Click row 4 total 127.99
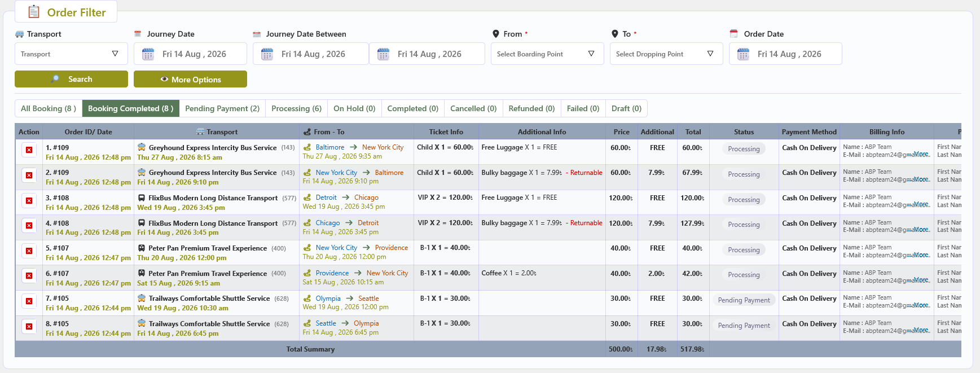Screen dimensions: 980x373 coord(692,223)
